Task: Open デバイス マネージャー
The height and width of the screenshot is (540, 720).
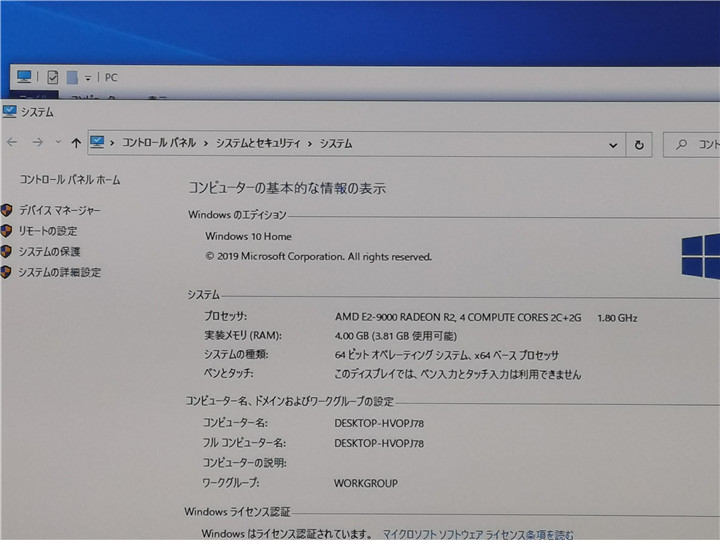Action: coord(59,210)
